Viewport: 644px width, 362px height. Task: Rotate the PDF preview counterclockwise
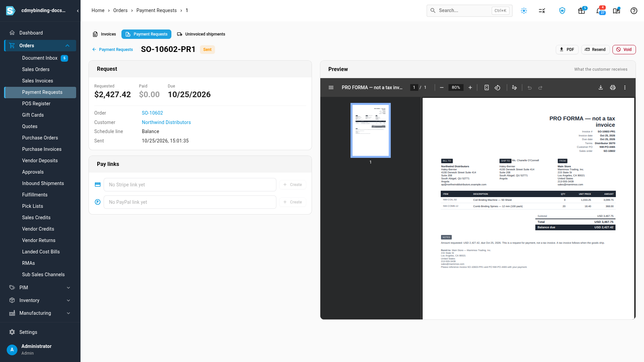(497, 87)
